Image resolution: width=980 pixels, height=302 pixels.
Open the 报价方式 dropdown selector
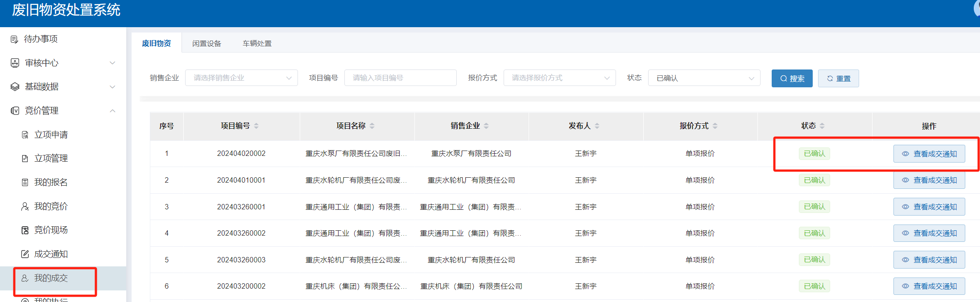point(559,78)
